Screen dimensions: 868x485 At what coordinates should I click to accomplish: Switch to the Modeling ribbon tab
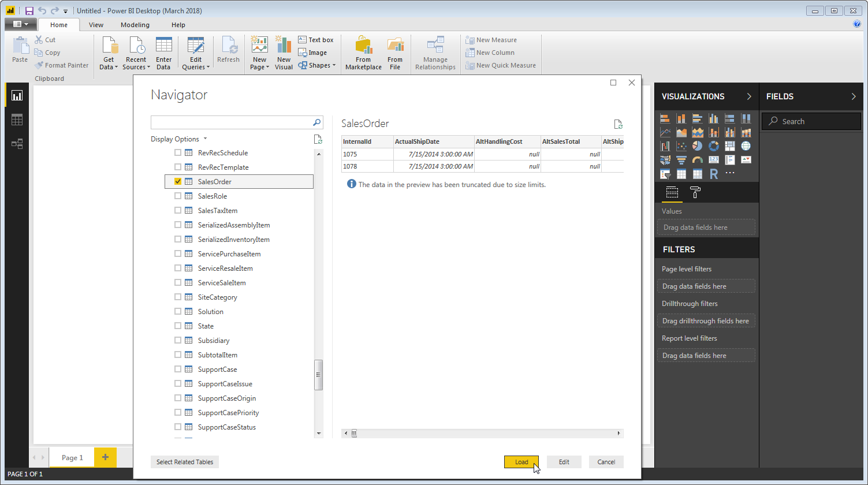point(135,25)
